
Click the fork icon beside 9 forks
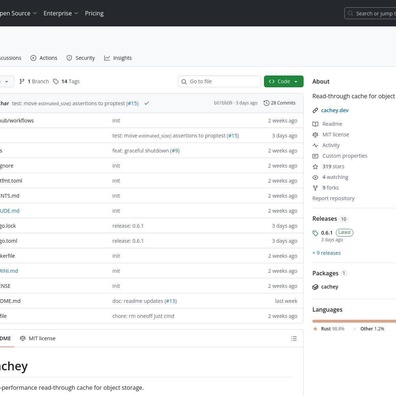(315, 188)
